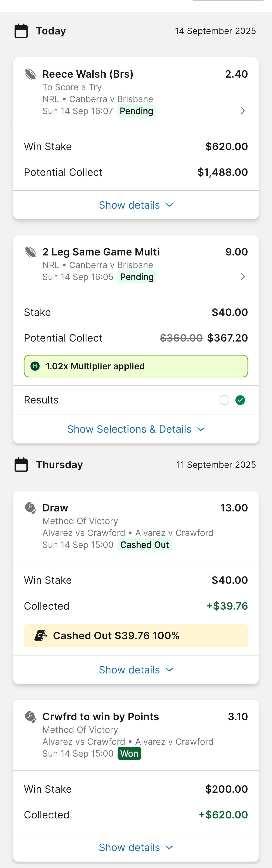Click the rugby ball icon for Same Game Multi
Viewport: 272px width, 868px height.
[x=31, y=252]
